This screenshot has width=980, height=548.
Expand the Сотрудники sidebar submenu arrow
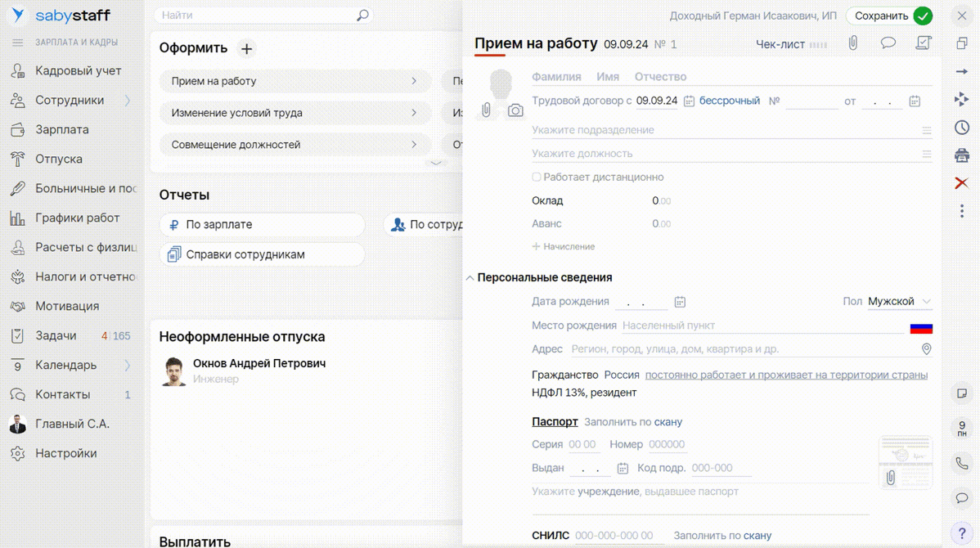tap(128, 101)
